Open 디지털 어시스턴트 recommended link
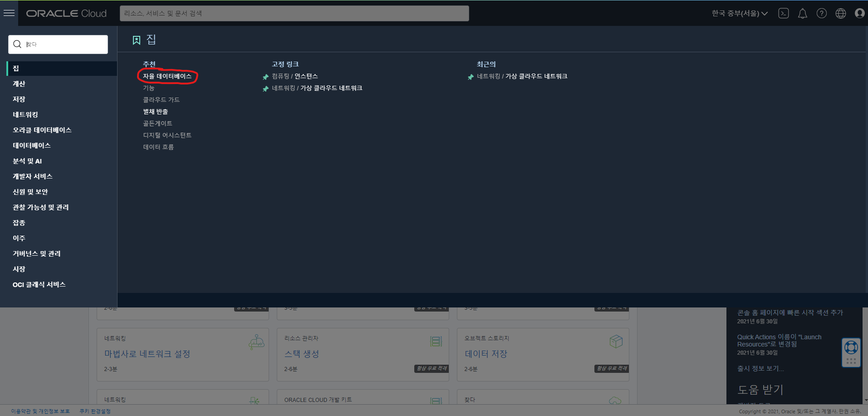Viewport: 868px width, 416px height. [167, 135]
